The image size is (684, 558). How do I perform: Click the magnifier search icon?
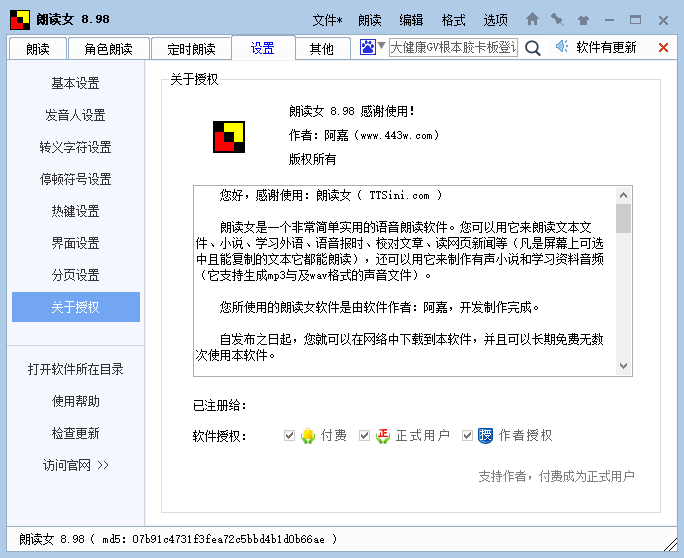532,48
